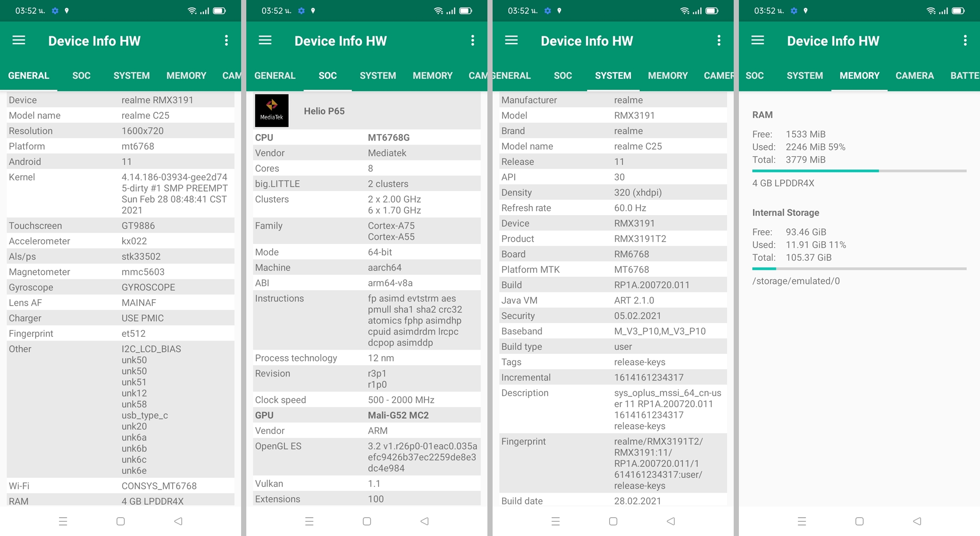Viewport: 980px width, 536px height.
Task: Open three-dot menu in SOC screen
Action: coord(473,41)
